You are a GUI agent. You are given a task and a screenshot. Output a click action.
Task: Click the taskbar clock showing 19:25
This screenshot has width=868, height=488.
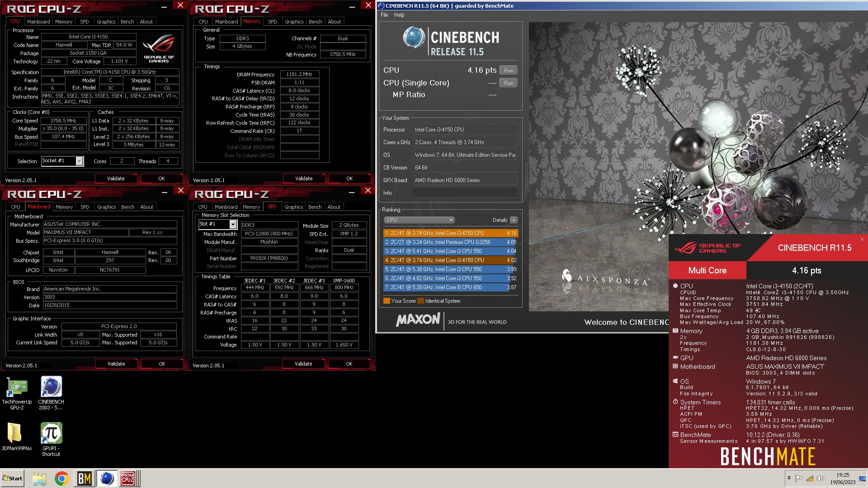click(x=843, y=479)
